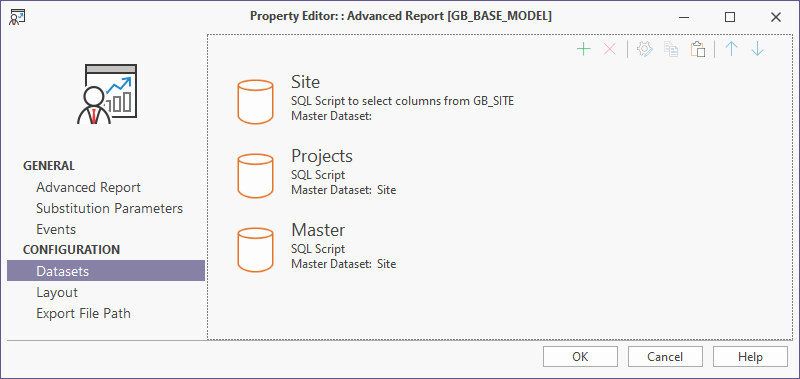Screen dimensions: 800x379
Task: Select the Datasets configuration item
Action: [x=106, y=271]
